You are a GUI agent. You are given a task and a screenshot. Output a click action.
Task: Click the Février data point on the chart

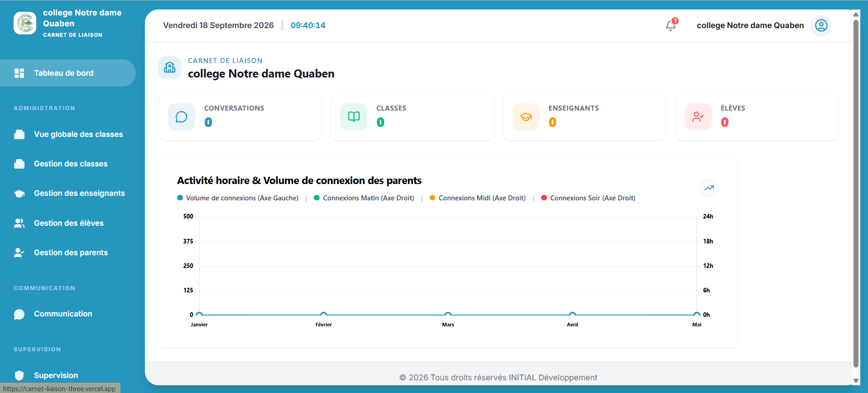323,315
